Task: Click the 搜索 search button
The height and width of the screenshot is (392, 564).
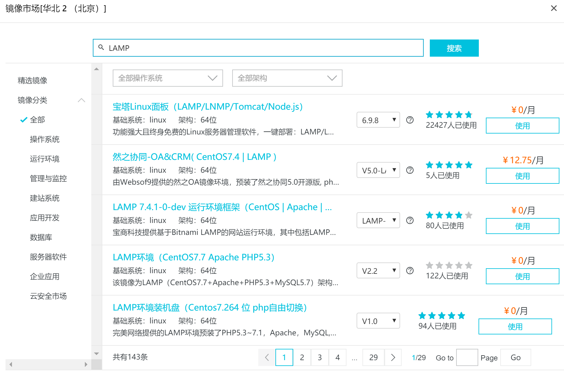Action: (454, 48)
